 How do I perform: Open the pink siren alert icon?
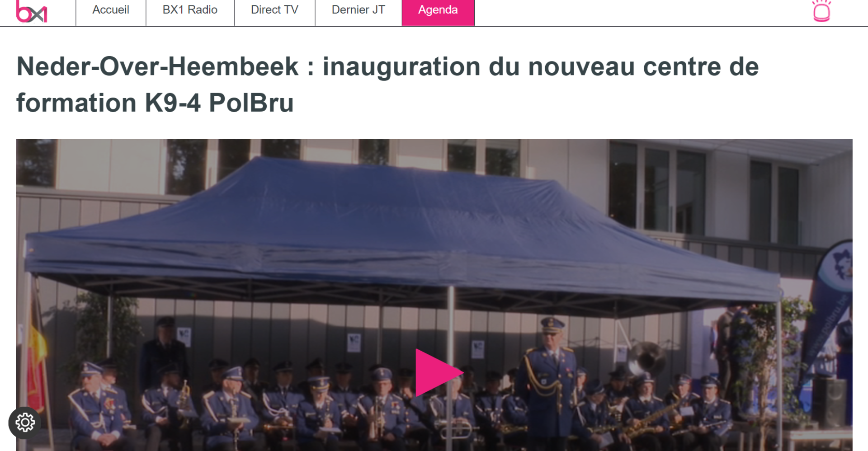(821, 11)
